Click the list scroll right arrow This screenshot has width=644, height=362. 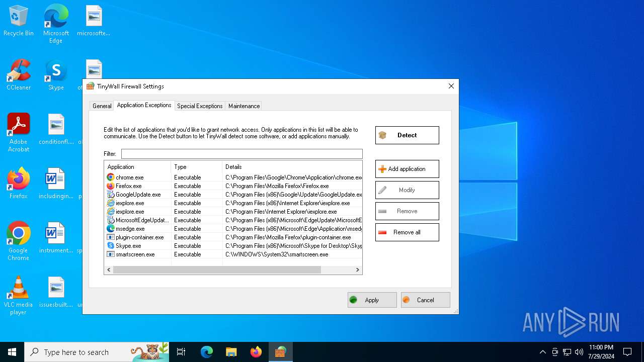coord(358,270)
